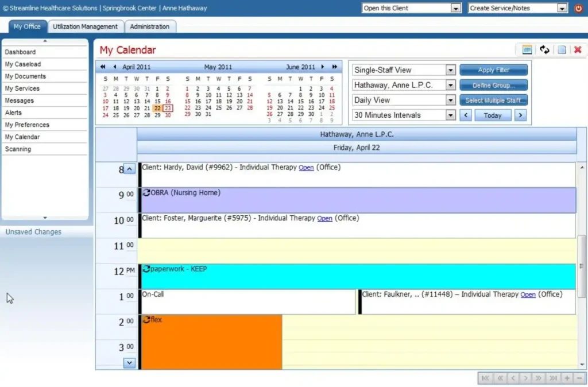Open David Hardy's Individual Therapy appointment link
This screenshot has height=387, width=588.
pyautogui.click(x=306, y=167)
